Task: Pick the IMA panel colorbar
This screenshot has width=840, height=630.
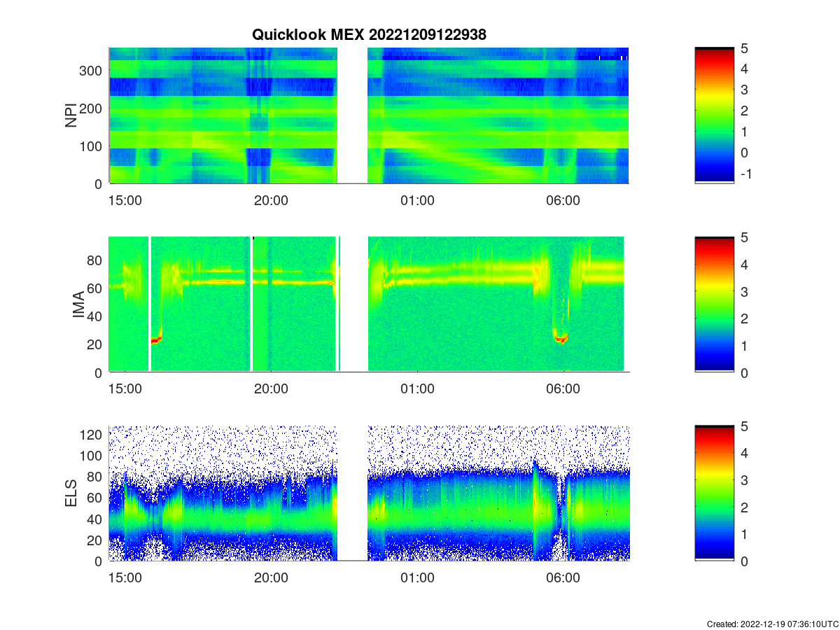Action: click(715, 304)
